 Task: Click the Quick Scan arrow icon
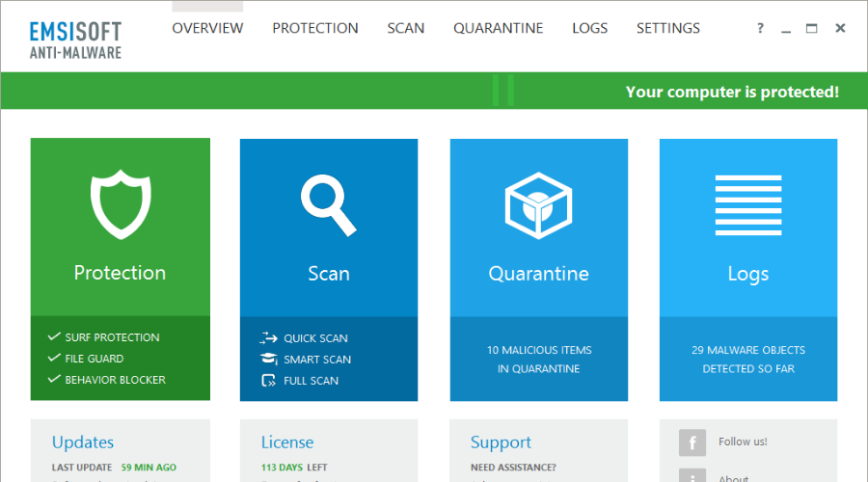point(268,337)
